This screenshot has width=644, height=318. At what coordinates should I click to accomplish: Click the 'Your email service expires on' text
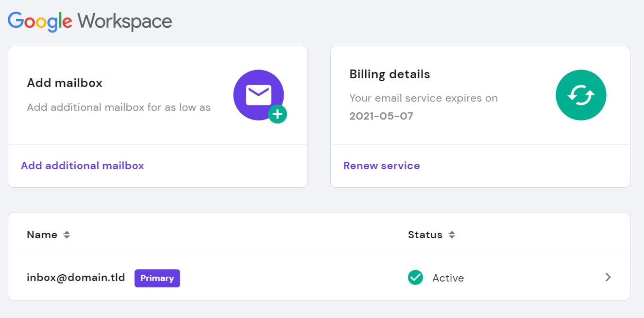(423, 98)
